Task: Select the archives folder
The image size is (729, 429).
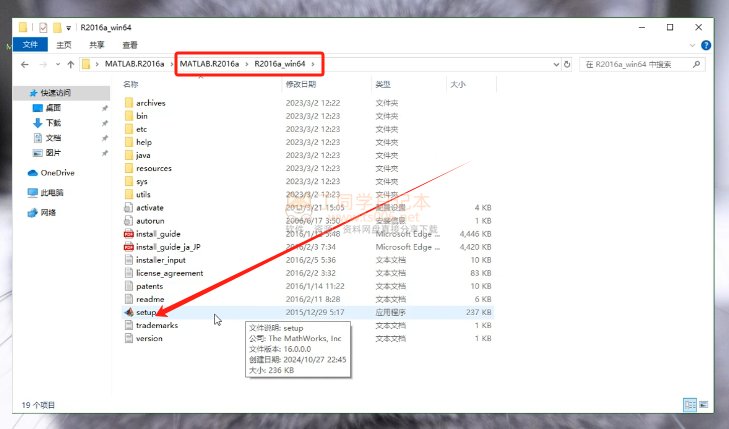Action: (x=150, y=103)
